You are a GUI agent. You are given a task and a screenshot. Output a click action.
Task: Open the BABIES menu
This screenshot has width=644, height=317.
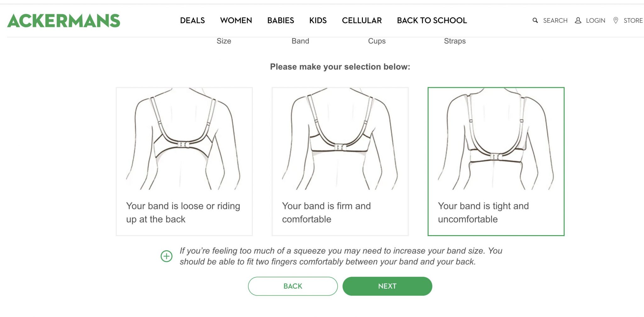(280, 20)
